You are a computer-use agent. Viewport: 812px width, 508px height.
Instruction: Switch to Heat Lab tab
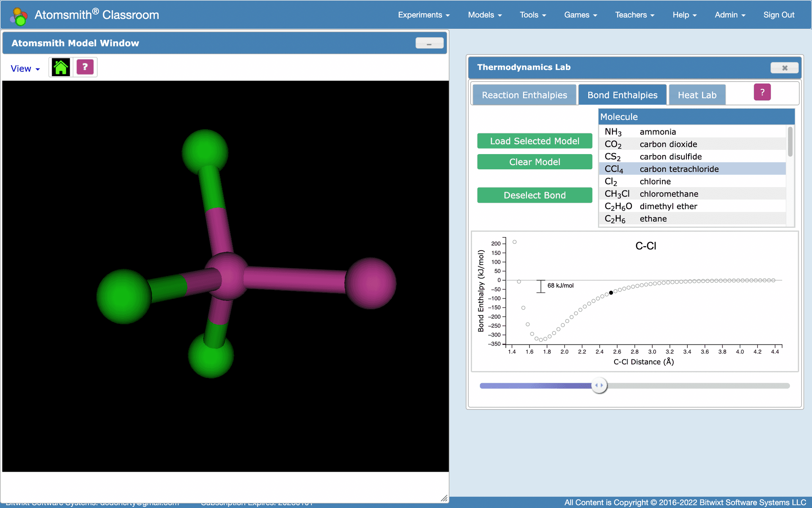click(697, 95)
